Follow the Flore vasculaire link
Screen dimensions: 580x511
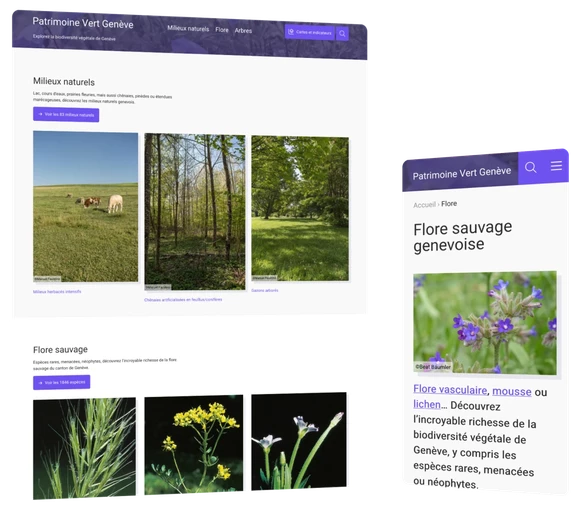click(450, 389)
